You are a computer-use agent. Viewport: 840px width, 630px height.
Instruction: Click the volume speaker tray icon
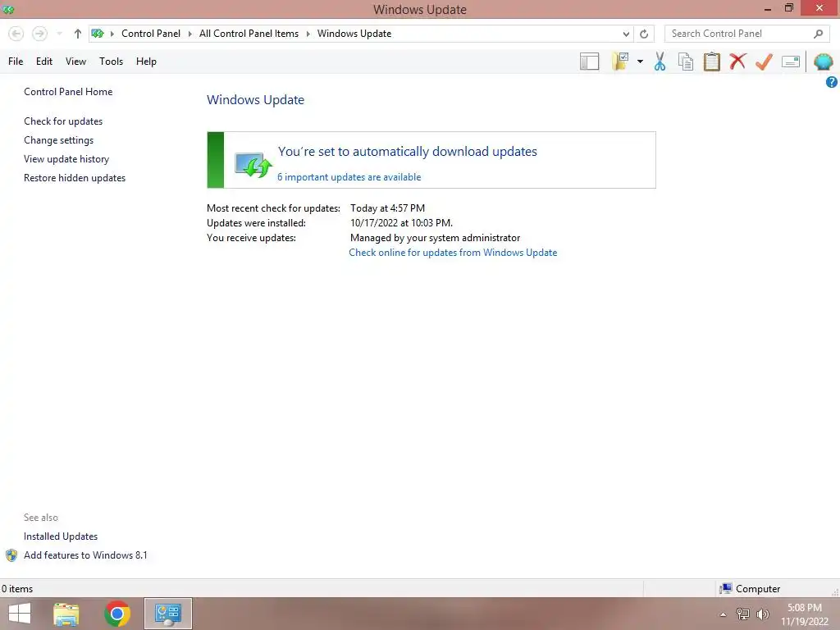click(763, 614)
